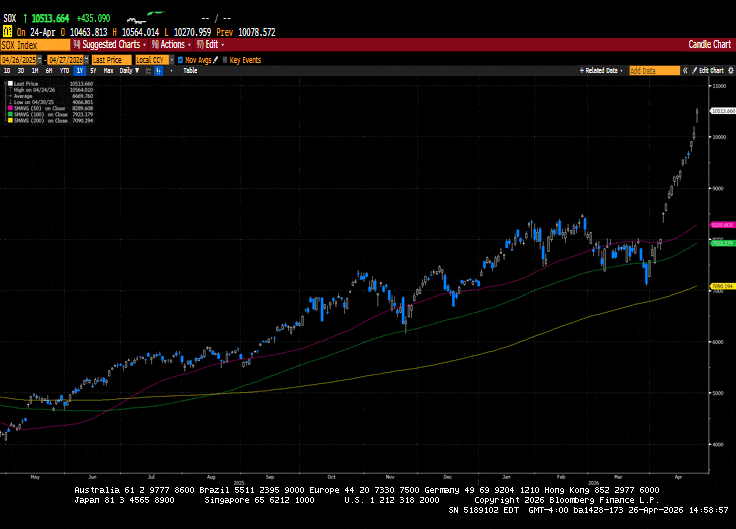This screenshot has height=529, width=736.
Task: Toggle the Mov Avgs checkbox
Action: point(180,60)
